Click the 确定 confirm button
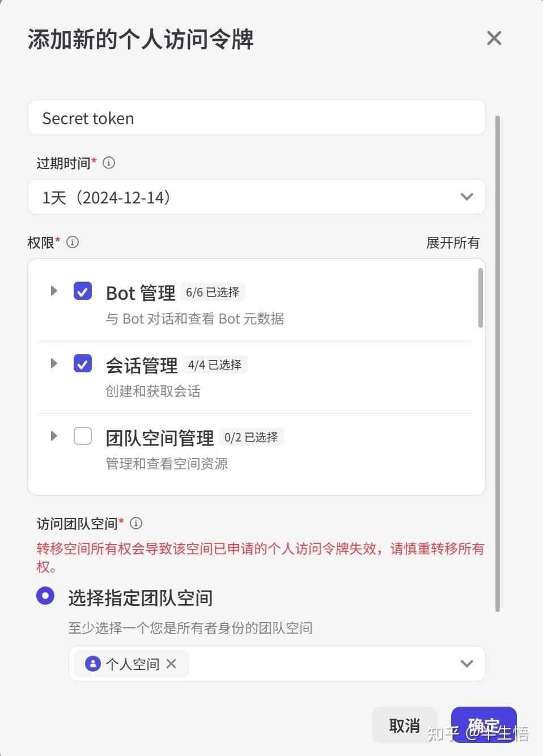Image resolution: width=543 pixels, height=756 pixels. pos(483,725)
